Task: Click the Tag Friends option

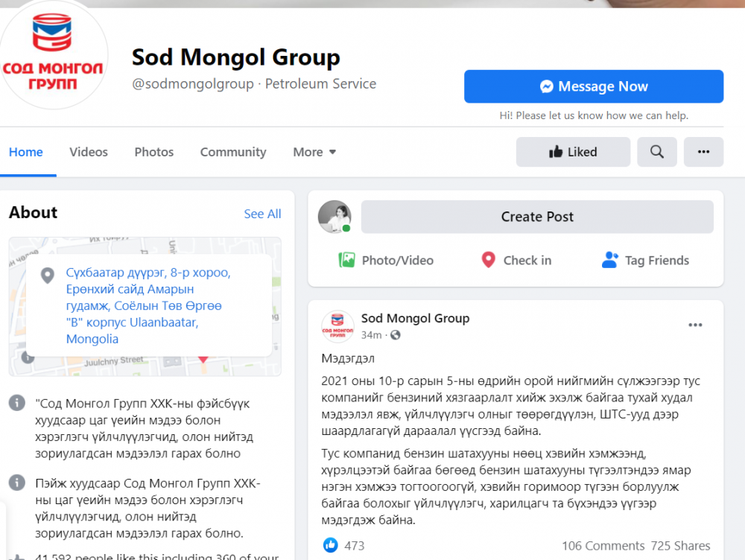Action: 645,261
